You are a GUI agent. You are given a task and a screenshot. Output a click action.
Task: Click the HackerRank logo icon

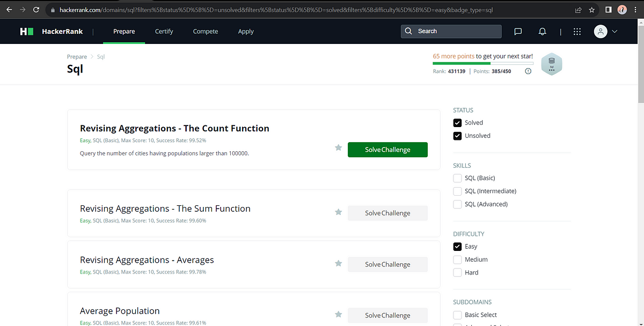[27, 32]
